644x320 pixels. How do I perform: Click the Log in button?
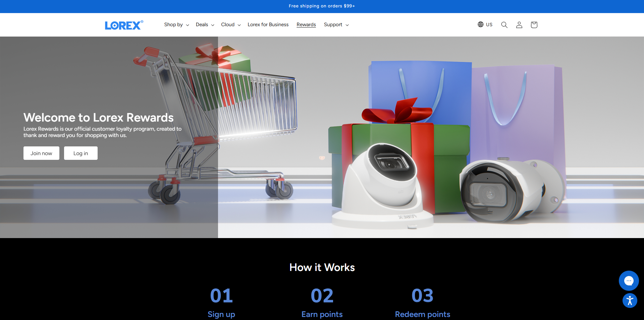point(80,153)
